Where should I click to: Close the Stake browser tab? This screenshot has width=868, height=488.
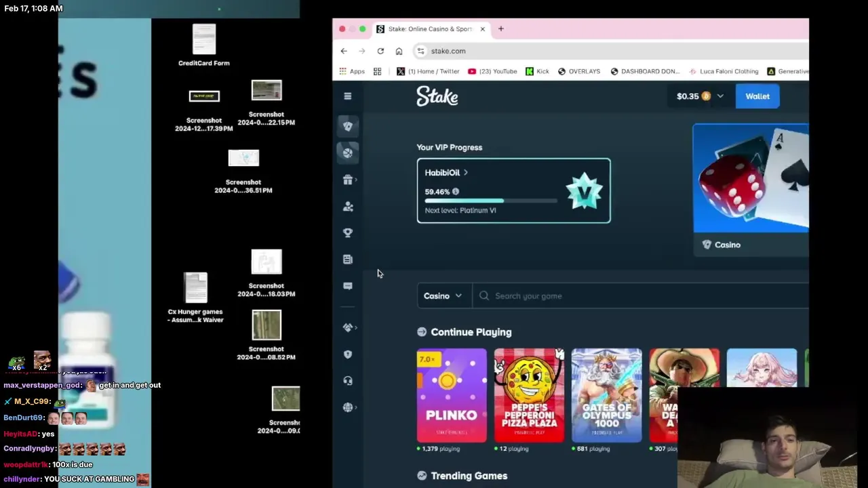pyautogui.click(x=482, y=29)
